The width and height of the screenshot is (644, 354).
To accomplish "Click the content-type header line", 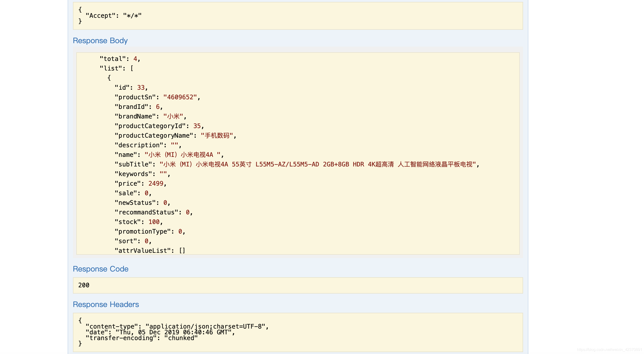I will pos(177,326).
